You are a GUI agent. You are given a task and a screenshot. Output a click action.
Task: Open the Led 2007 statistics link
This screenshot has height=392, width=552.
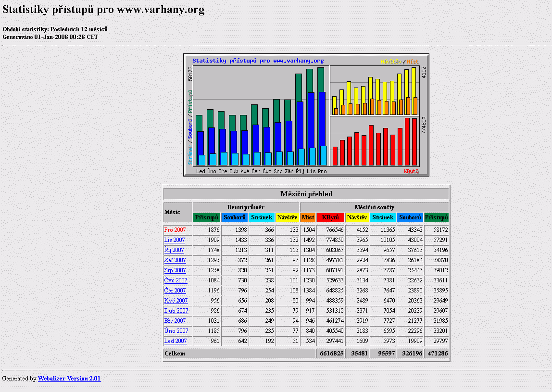tap(175, 341)
